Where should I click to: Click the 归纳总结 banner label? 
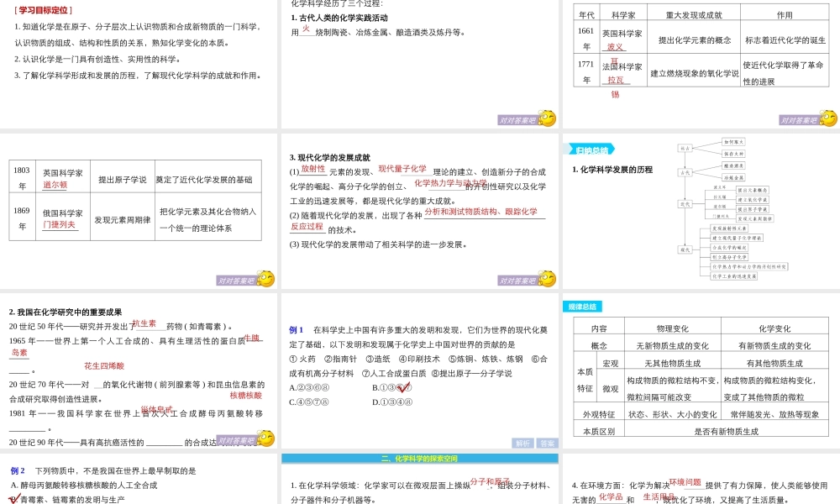point(590,150)
